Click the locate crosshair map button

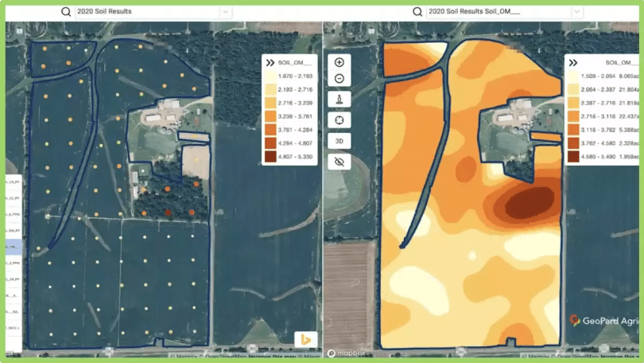[x=339, y=120]
